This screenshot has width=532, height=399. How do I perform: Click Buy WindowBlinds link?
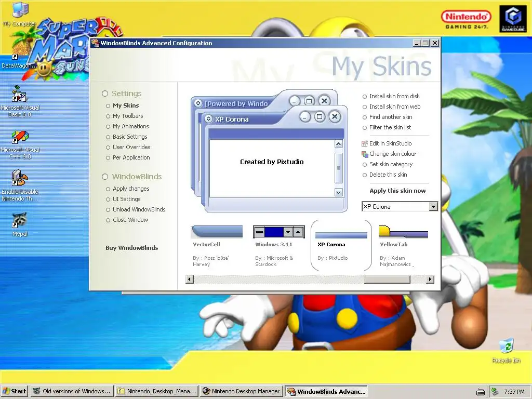[x=131, y=248]
